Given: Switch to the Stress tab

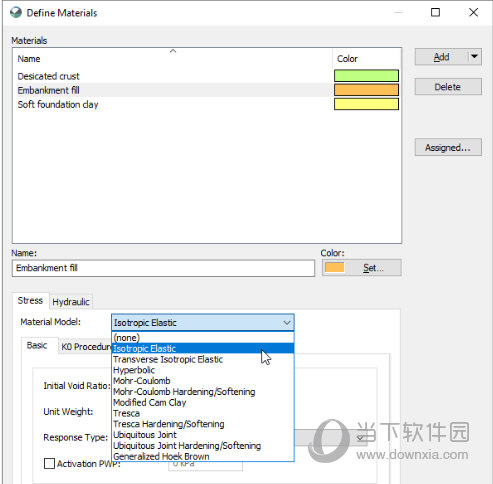Looking at the screenshot, I should [x=30, y=300].
